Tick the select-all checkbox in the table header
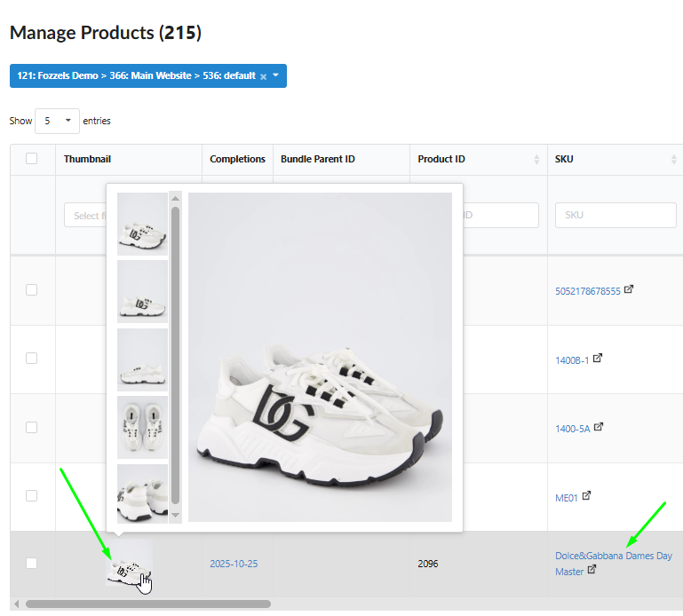This screenshot has width=683, height=616. [x=31, y=159]
